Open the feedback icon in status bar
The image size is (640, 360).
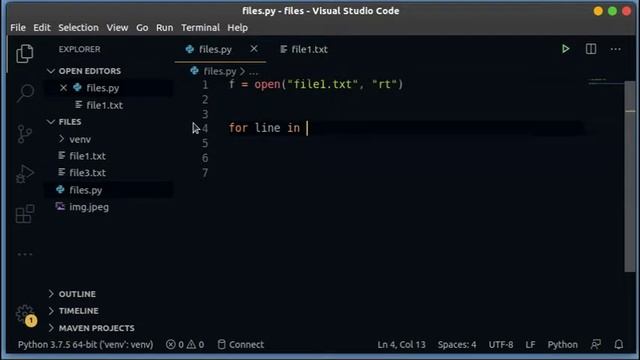(x=596, y=344)
